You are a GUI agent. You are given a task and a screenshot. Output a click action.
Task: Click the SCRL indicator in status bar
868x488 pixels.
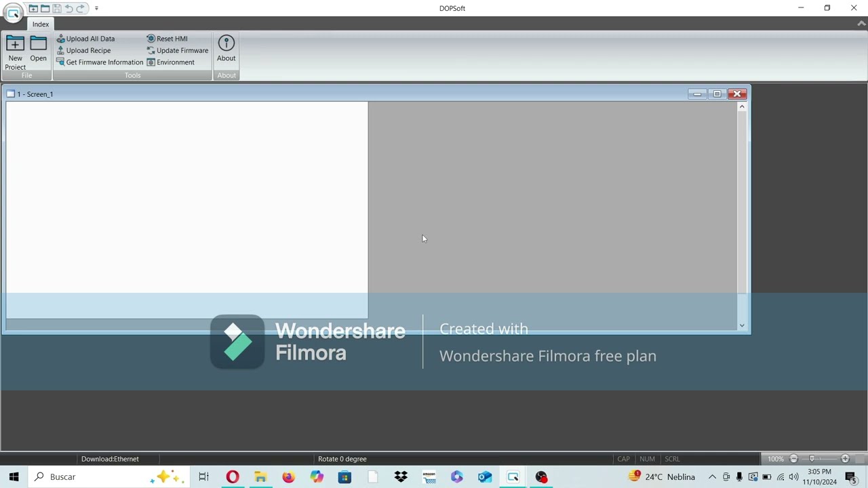pyautogui.click(x=672, y=459)
